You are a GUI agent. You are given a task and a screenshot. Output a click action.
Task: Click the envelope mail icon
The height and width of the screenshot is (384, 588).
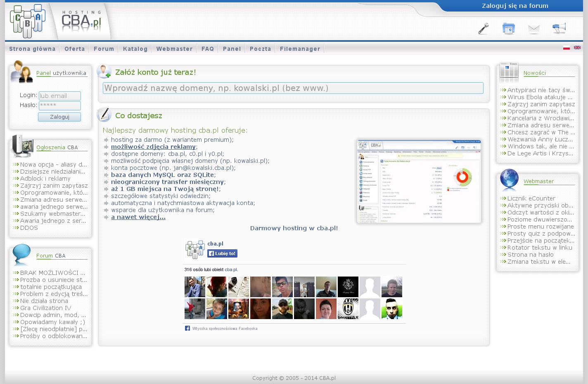(533, 29)
